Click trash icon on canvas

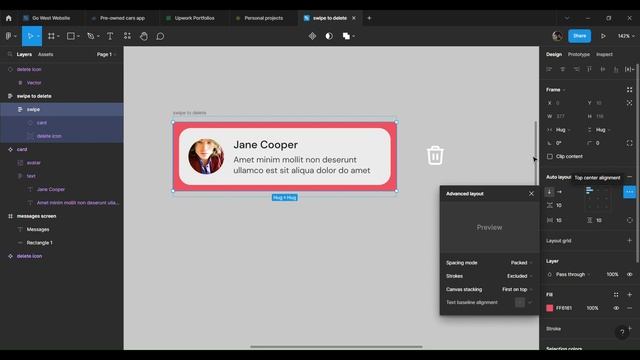435,156
